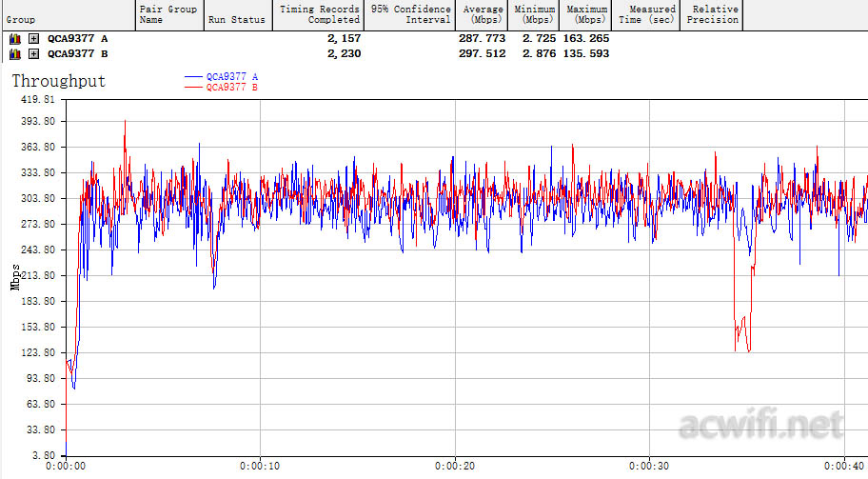Click the 303.80 y-axis label
The width and height of the screenshot is (868, 479).
point(38,198)
